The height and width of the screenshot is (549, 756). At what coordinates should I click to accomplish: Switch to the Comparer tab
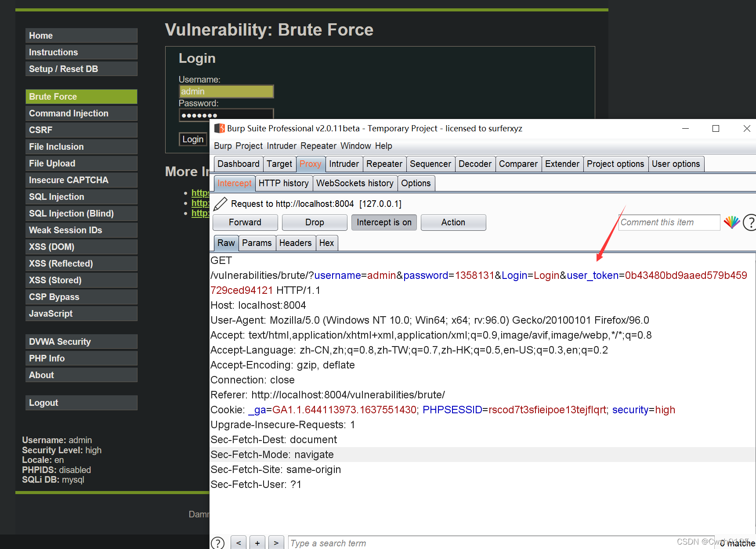518,164
